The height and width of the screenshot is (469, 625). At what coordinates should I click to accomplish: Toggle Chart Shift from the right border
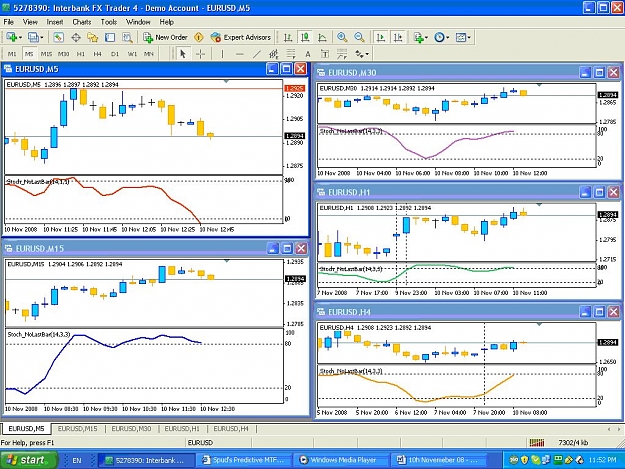click(x=398, y=37)
